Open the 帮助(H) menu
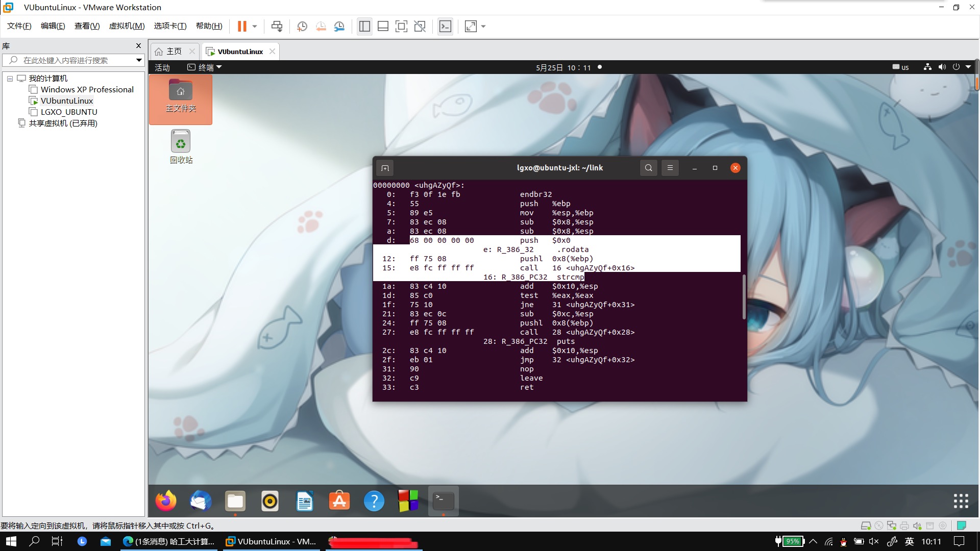 pos(209,26)
